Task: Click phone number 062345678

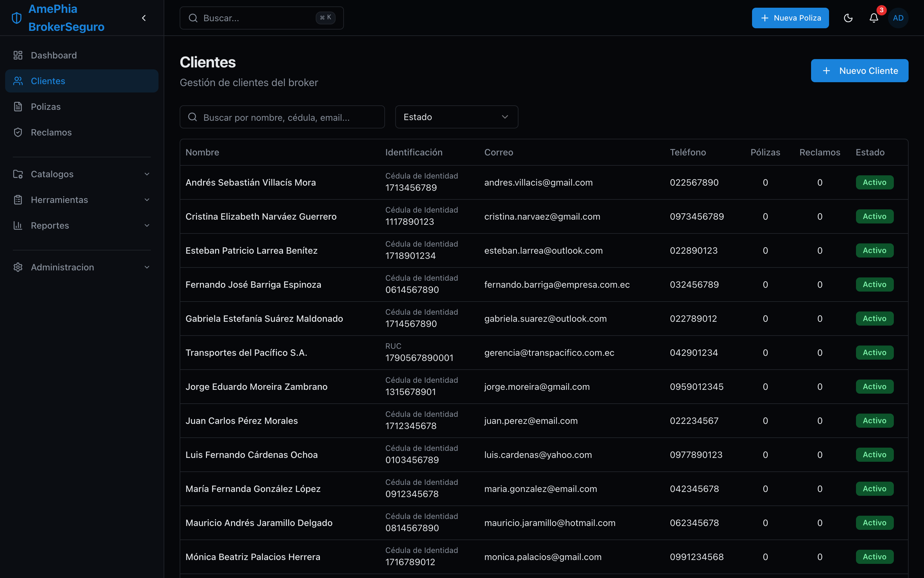Action: pos(694,522)
